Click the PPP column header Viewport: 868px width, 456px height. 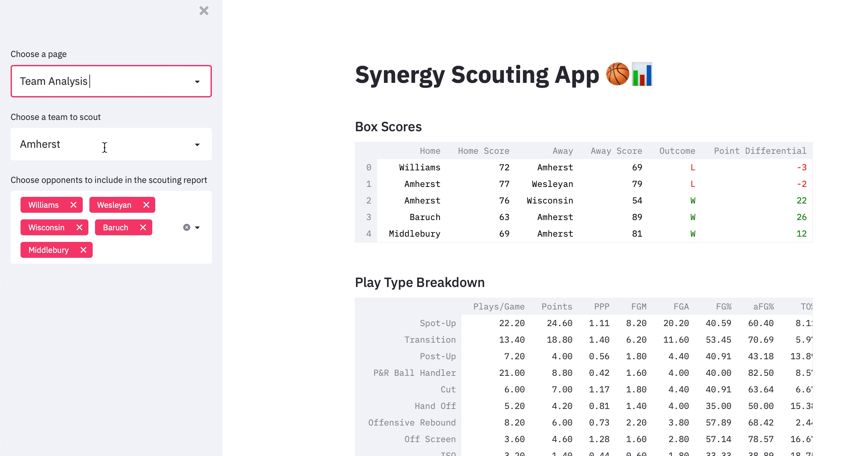[602, 307]
